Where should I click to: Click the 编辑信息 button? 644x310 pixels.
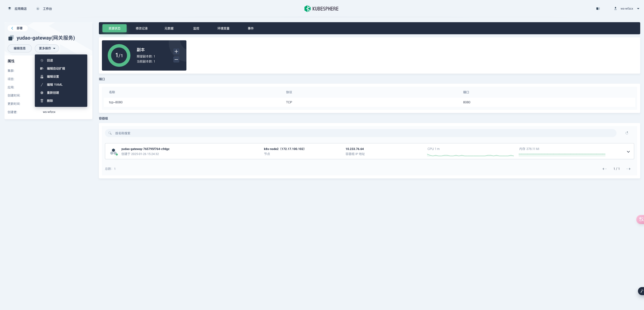[x=20, y=48]
